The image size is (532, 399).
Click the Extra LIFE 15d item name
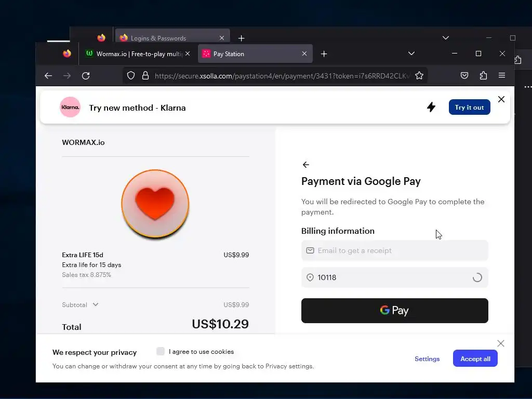[83, 255]
